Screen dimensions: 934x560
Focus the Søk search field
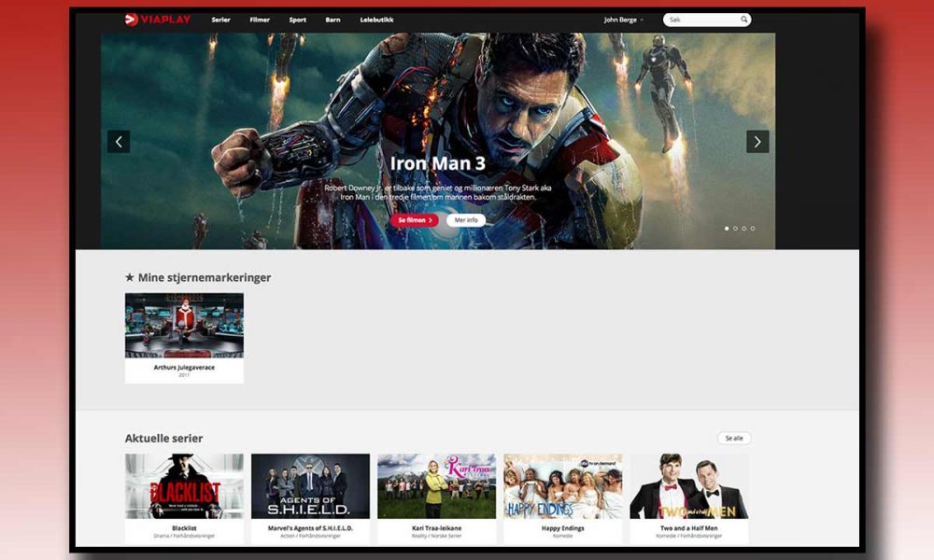pyautogui.click(x=707, y=20)
